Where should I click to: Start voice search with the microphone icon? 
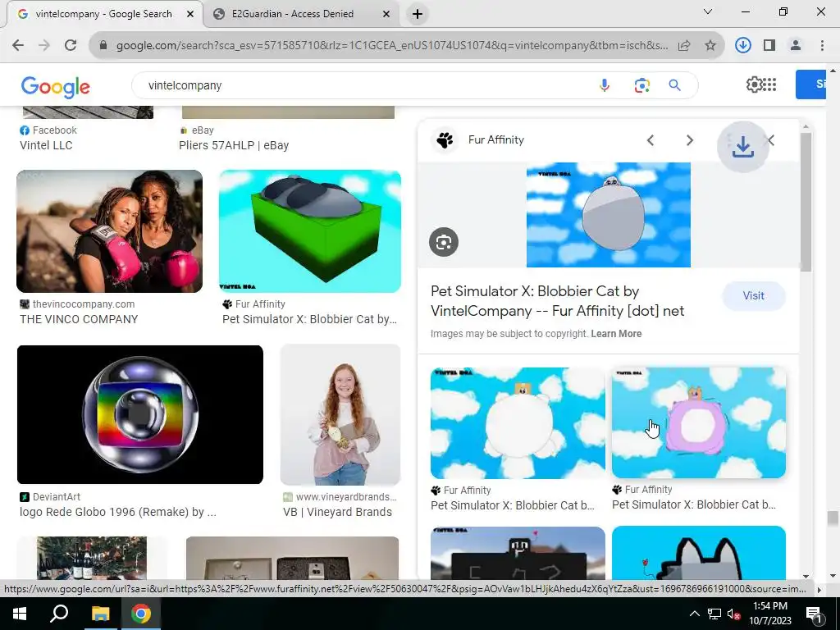(605, 85)
